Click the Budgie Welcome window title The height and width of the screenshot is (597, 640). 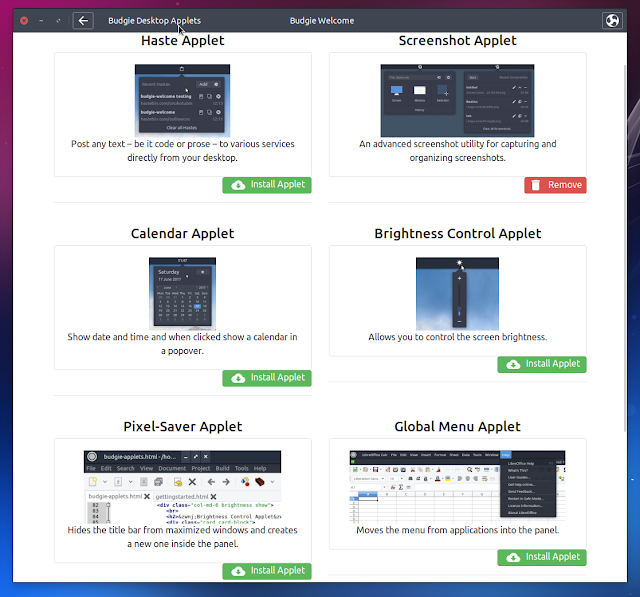[322, 21]
